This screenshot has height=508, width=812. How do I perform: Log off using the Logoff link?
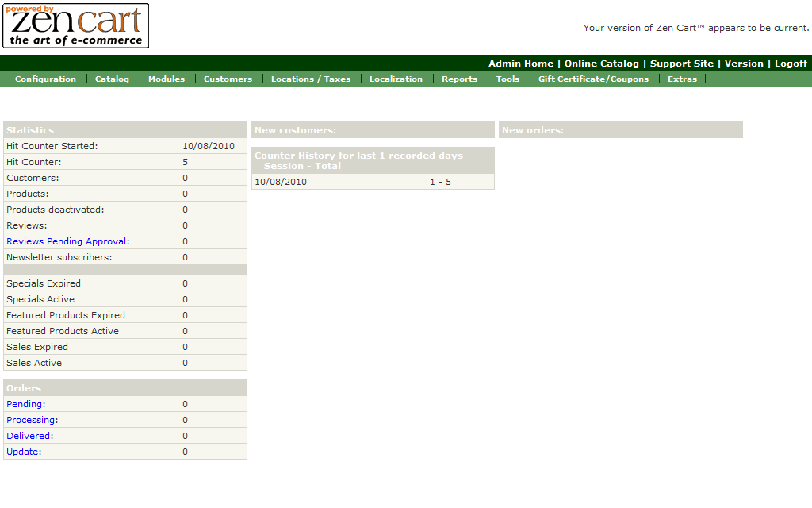click(x=791, y=63)
